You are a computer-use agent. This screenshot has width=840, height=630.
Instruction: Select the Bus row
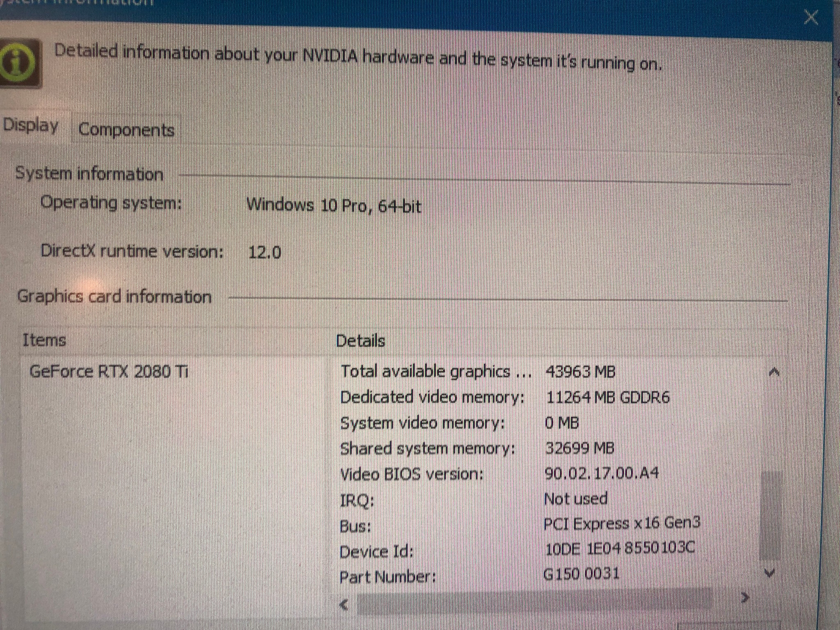520,525
